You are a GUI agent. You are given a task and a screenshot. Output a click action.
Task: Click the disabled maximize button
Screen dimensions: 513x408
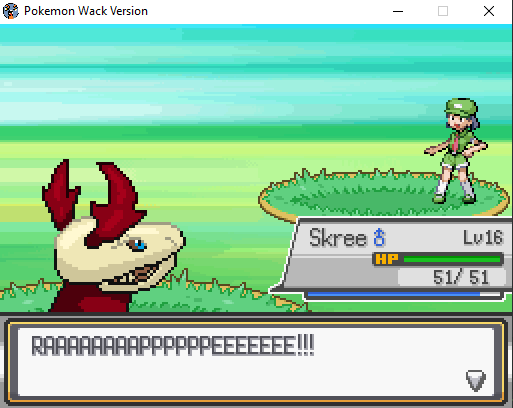(443, 11)
